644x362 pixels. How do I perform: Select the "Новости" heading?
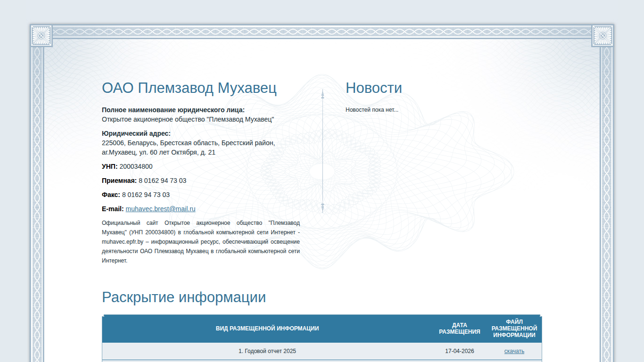374,88
